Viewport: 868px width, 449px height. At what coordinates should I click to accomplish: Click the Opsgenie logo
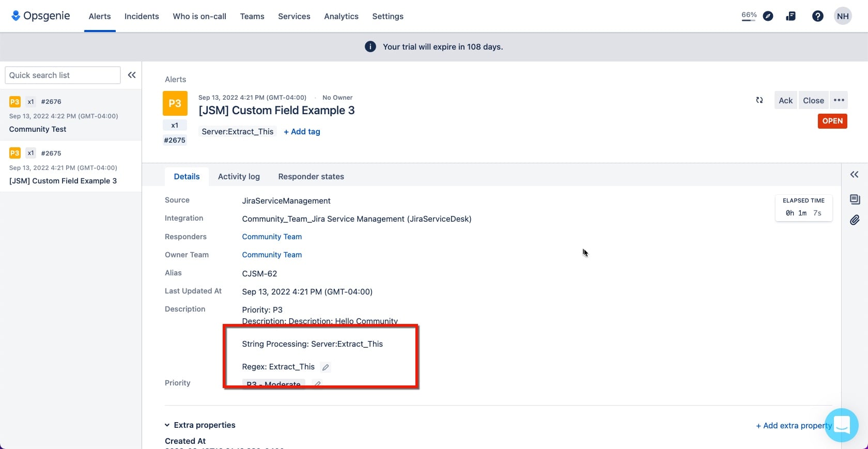pyautogui.click(x=40, y=16)
